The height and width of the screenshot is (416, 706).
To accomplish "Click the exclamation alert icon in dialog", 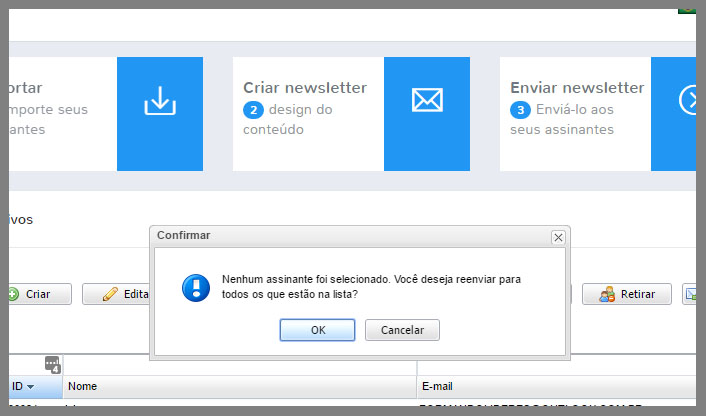I will pos(196,288).
